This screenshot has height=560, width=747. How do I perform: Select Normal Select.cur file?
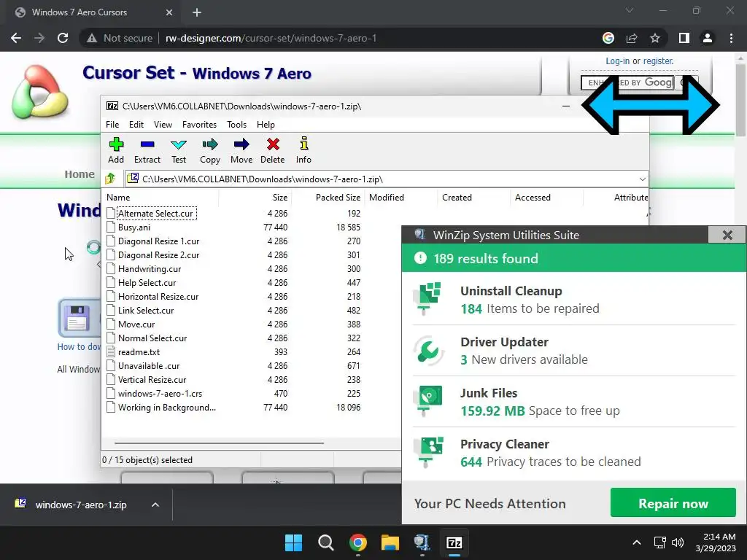tap(152, 338)
